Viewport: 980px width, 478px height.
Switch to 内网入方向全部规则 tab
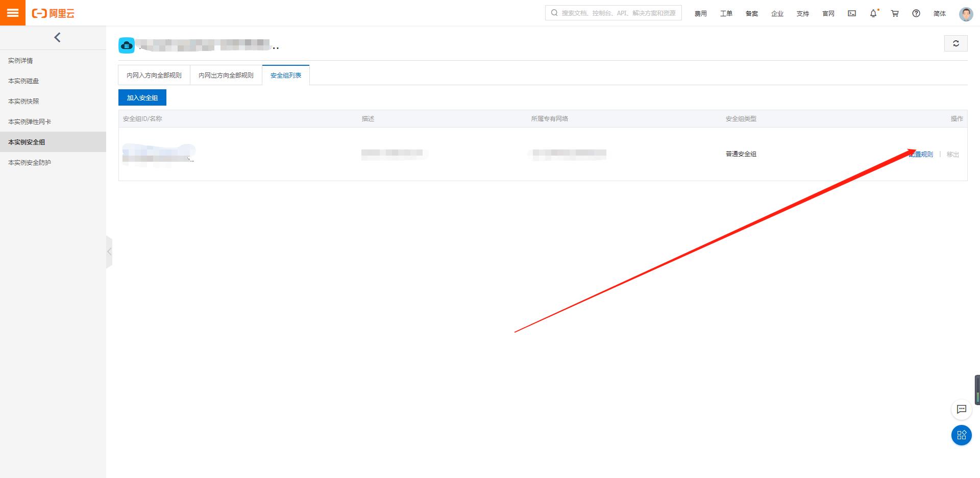pos(154,75)
